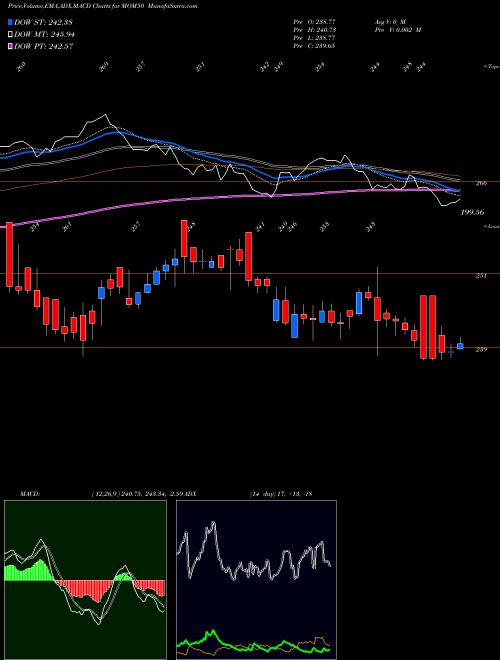The height and width of the screenshot is (660, 500).
Task: Click the MACD '(12,26,9) 240.73, 243.34, -2.59' values
Action: [138, 494]
